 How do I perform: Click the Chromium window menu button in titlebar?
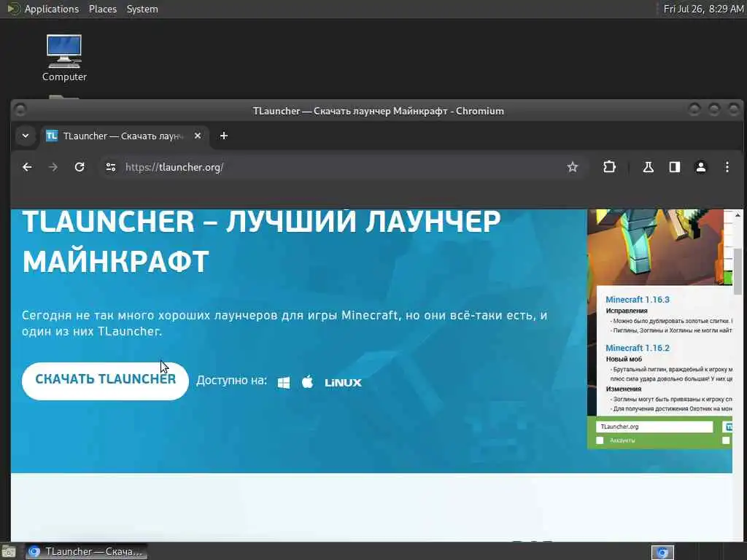[20, 111]
